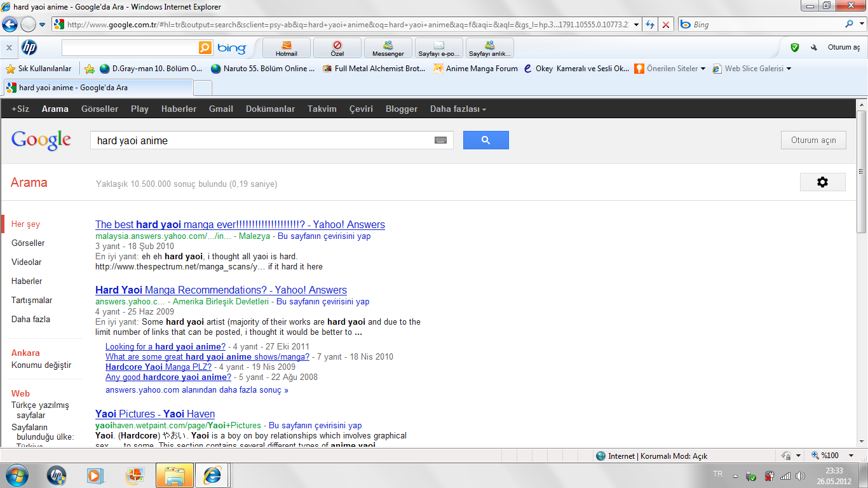The height and width of the screenshot is (488, 868).
Task: Open Sık Kullanılanlar favorites button
Action: coord(39,69)
